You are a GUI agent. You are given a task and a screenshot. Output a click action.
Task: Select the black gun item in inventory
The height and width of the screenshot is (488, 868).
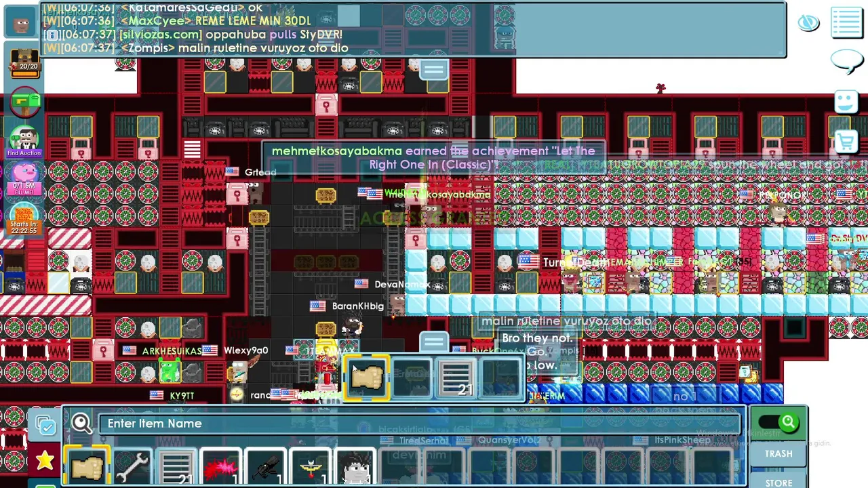(x=265, y=467)
